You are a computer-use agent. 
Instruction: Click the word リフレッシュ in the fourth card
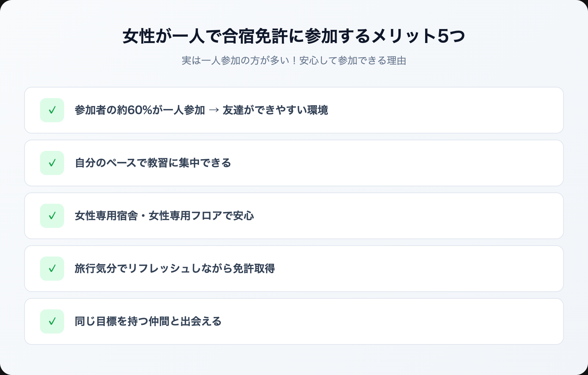pyautogui.click(x=155, y=269)
